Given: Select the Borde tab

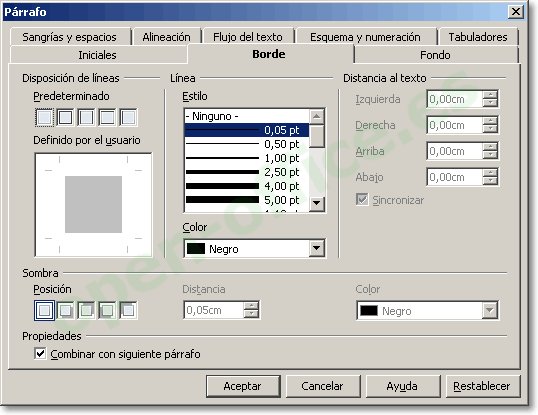Looking at the screenshot, I should tap(269, 54).
